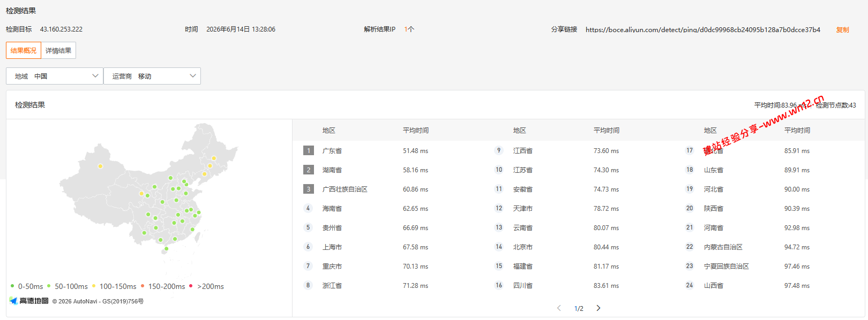
Task: Toggle the 50-100ms legend item
Action: (67, 286)
